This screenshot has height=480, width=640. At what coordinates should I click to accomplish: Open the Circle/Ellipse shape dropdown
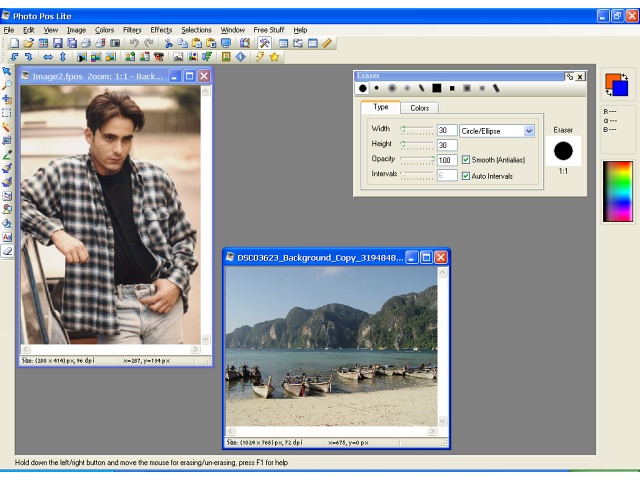(x=529, y=131)
